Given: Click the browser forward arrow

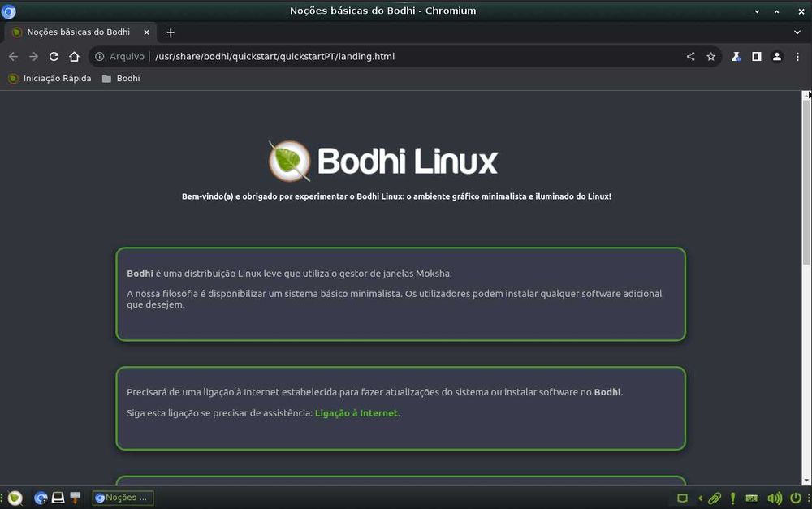Looking at the screenshot, I should 33,57.
